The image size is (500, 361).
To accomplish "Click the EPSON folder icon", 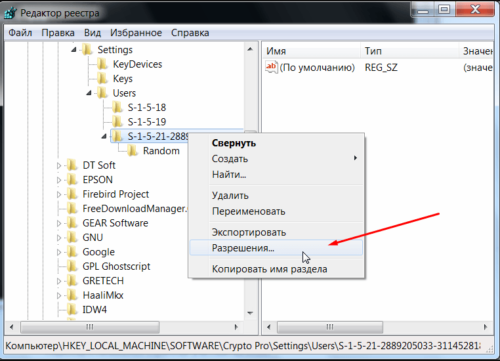I will coord(72,180).
